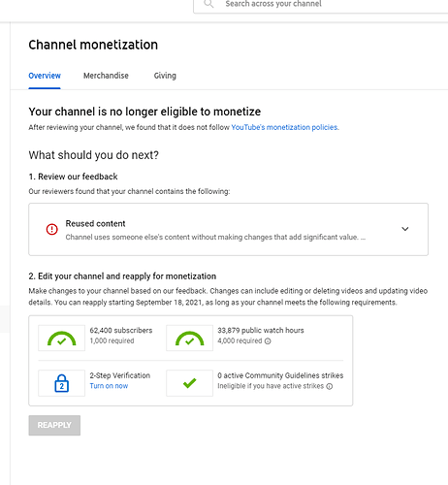
Task: Select '33,879 public watch hours' text
Action: [261, 330]
